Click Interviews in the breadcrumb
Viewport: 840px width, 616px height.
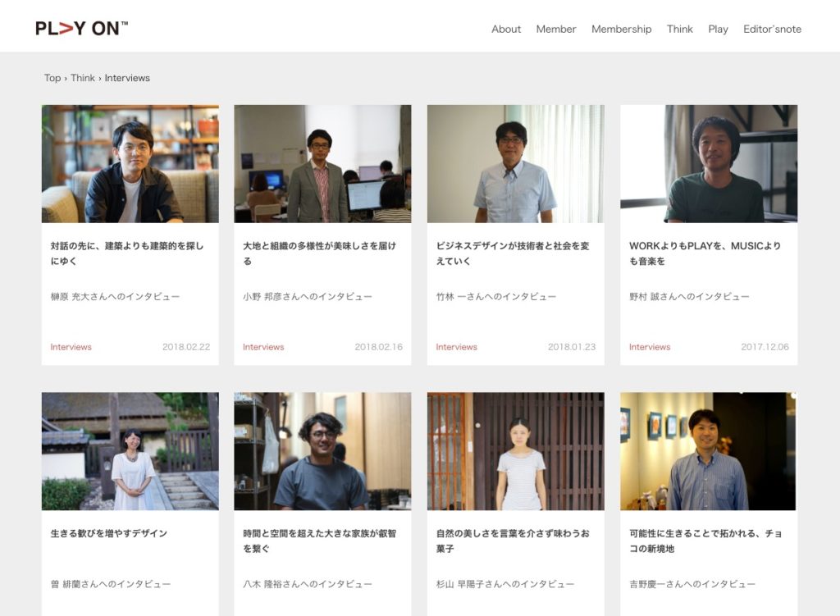pyautogui.click(x=127, y=78)
